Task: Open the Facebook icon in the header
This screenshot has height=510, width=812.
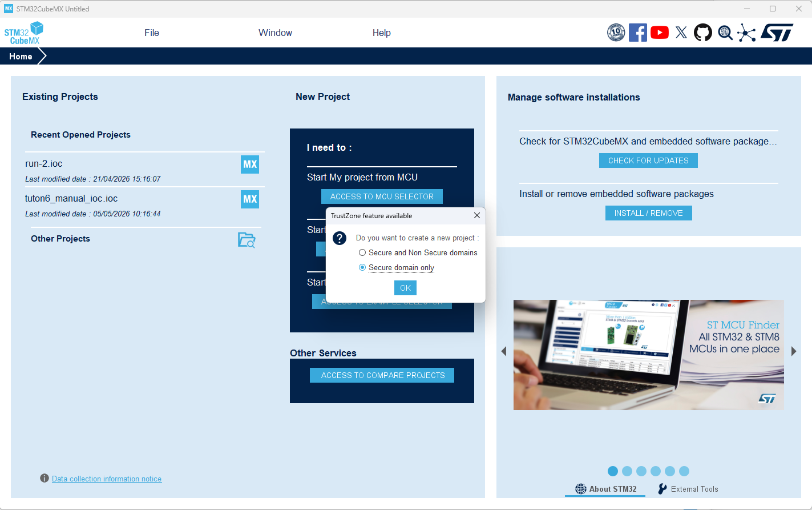Action: point(638,33)
